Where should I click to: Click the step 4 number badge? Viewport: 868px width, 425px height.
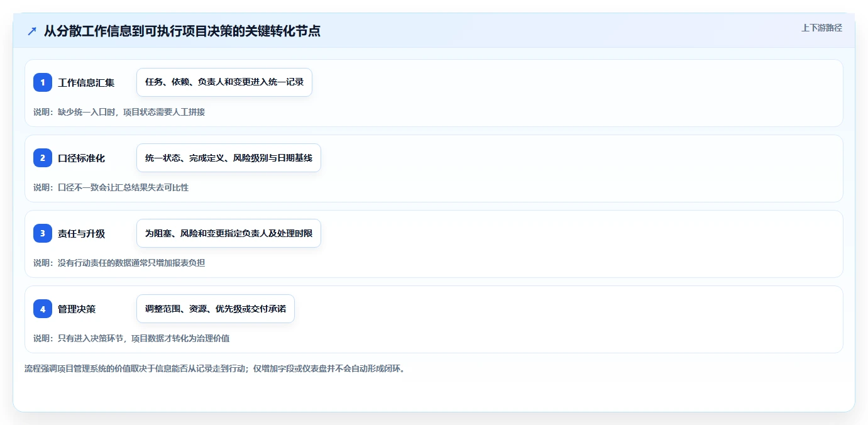click(x=43, y=309)
